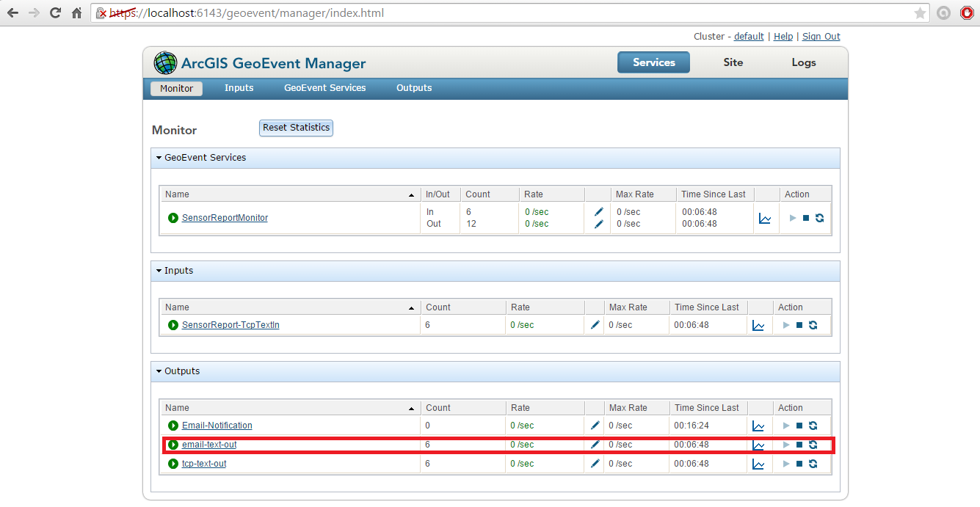Restart tcp-text-out output
980x507 pixels.
coord(813,464)
